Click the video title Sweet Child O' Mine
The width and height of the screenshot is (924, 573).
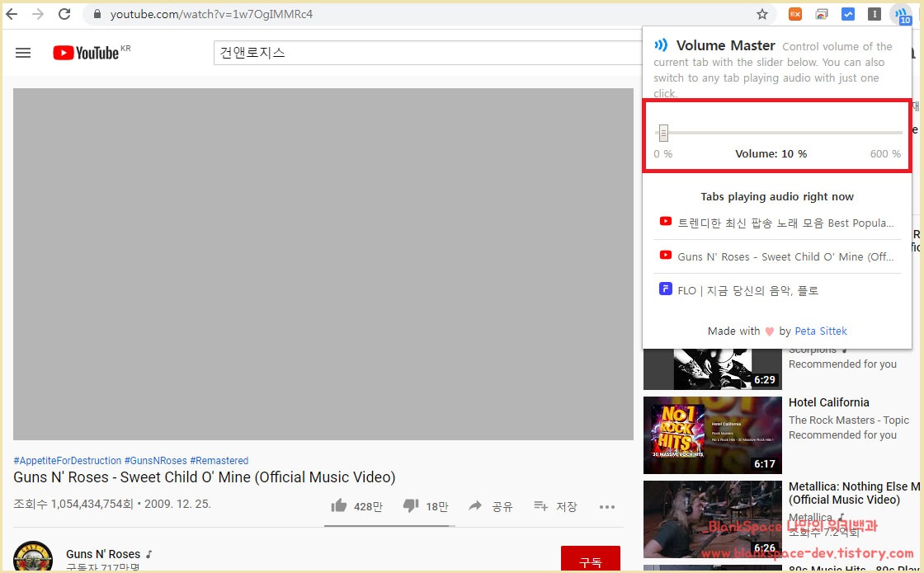205,477
